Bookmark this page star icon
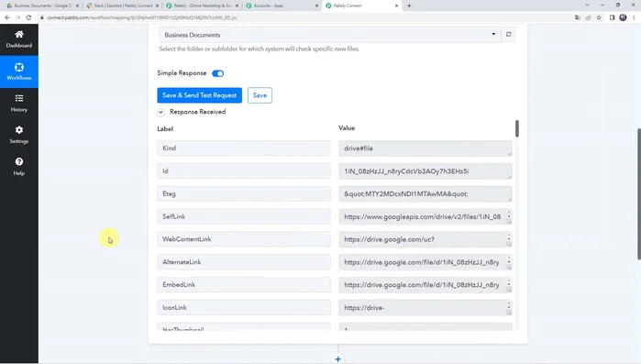Image resolution: width=641 pixels, height=364 pixels. coord(599,17)
